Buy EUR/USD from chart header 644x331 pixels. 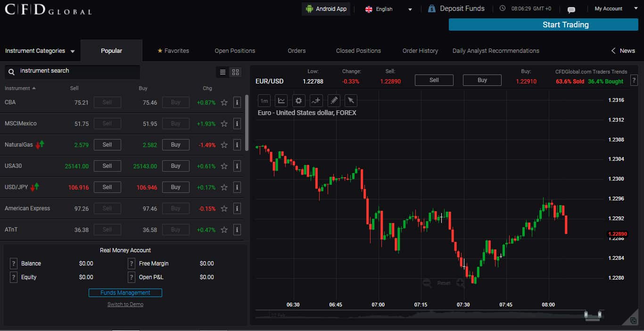coord(482,80)
